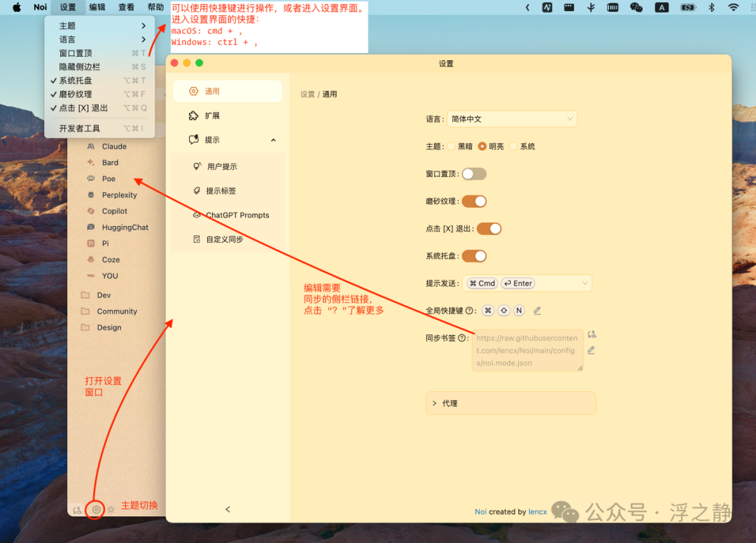Click the help icon beside 全局快捷键
756x543 pixels.
tap(469, 311)
